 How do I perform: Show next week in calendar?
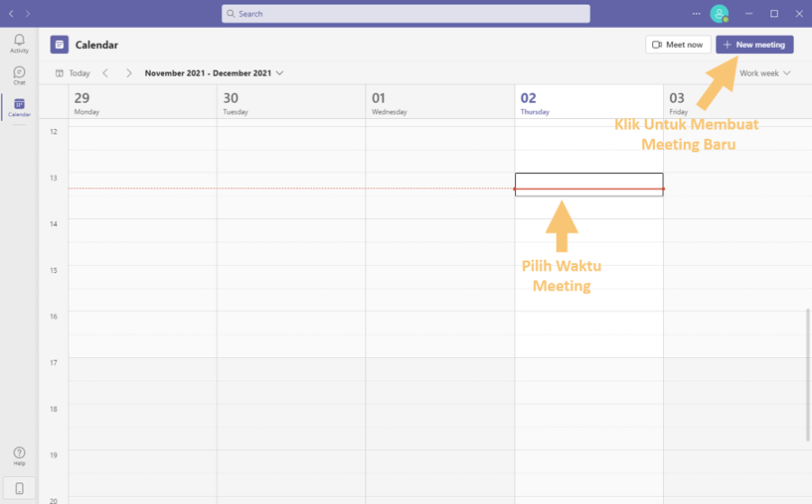[129, 73]
